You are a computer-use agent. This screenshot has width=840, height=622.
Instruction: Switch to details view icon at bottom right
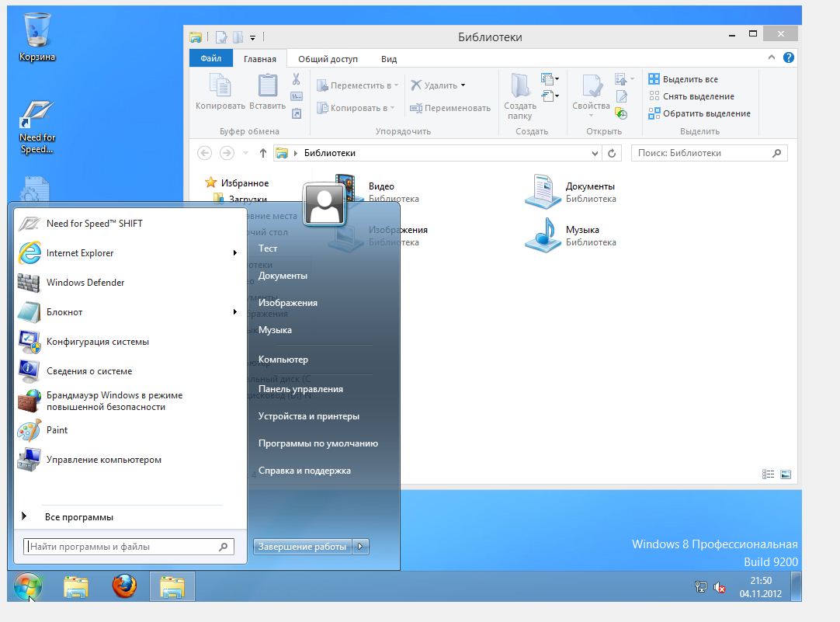[x=769, y=474]
